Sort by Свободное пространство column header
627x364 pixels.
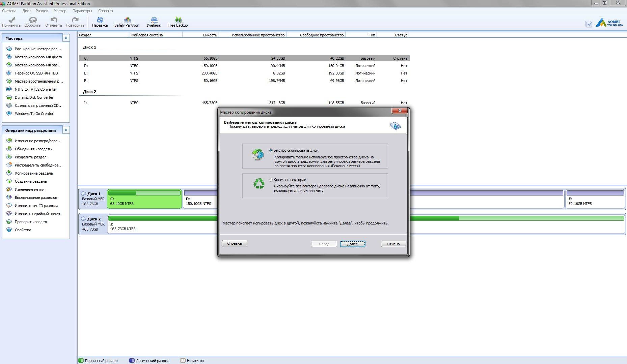point(316,35)
